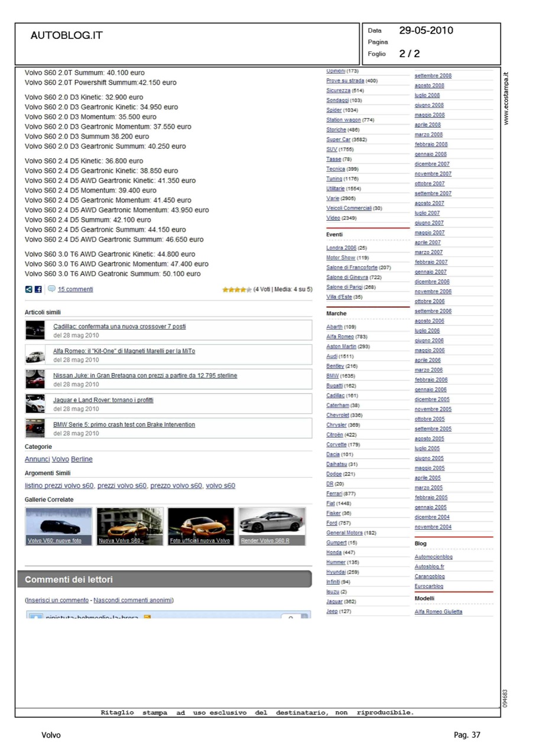Click the star rating widget
The width and height of the screenshot is (539, 756).
236,289
